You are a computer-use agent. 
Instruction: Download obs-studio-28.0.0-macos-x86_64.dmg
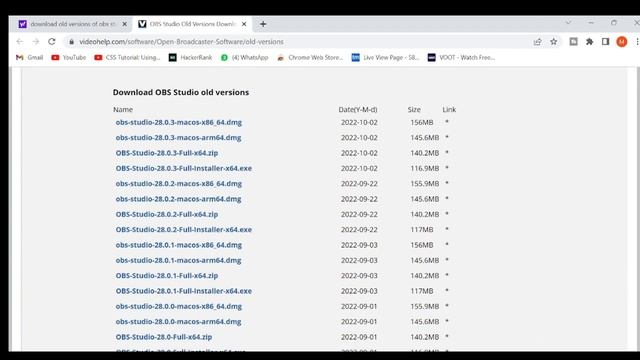tap(178, 306)
